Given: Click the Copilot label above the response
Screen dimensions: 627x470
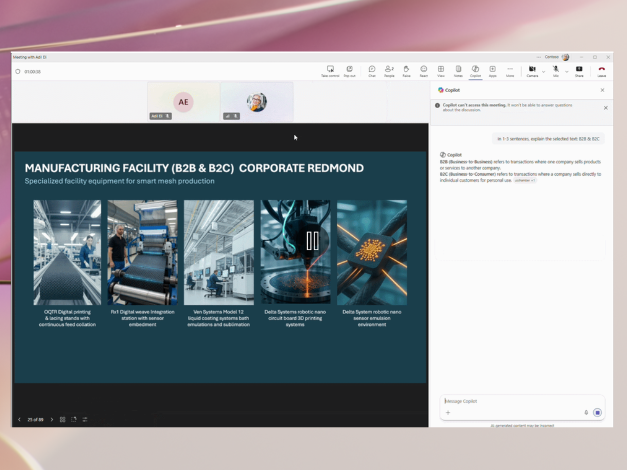Looking at the screenshot, I should coord(454,155).
